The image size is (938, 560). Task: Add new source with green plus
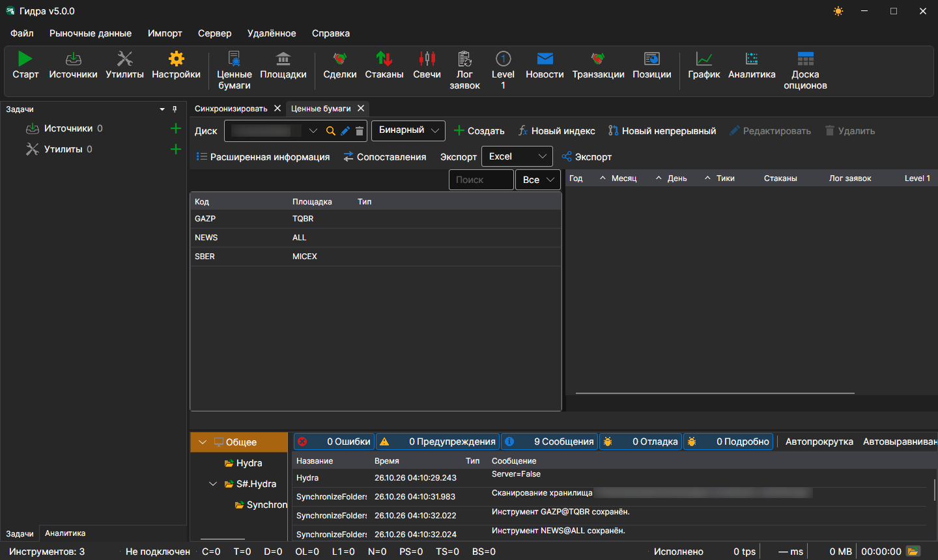coord(175,128)
